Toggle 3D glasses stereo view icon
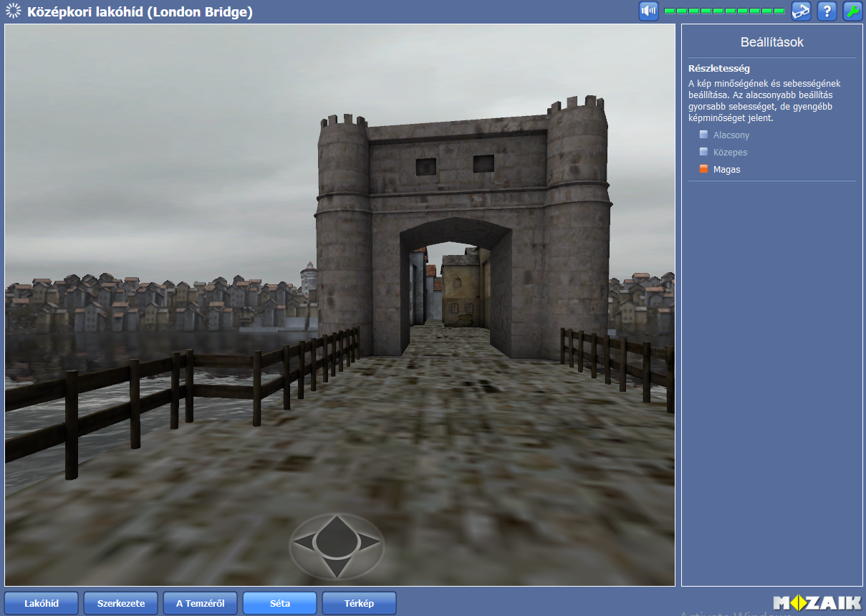866x616 pixels. (x=802, y=11)
